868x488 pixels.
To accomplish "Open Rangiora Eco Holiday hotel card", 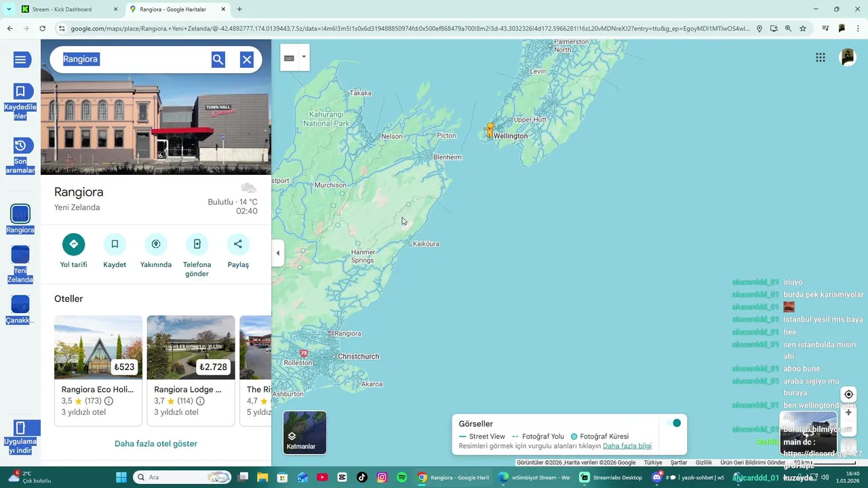I will tap(98, 370).
